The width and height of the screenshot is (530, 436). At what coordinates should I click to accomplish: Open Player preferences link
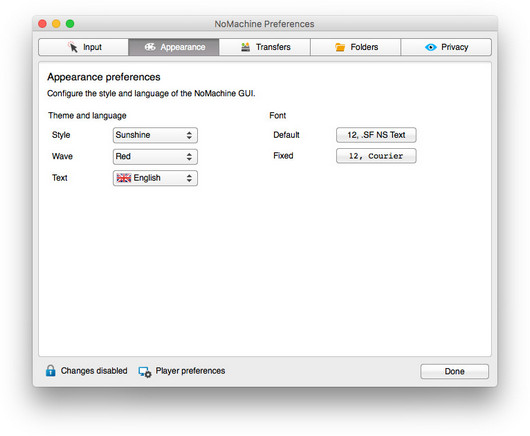click(x=190, y=371)
